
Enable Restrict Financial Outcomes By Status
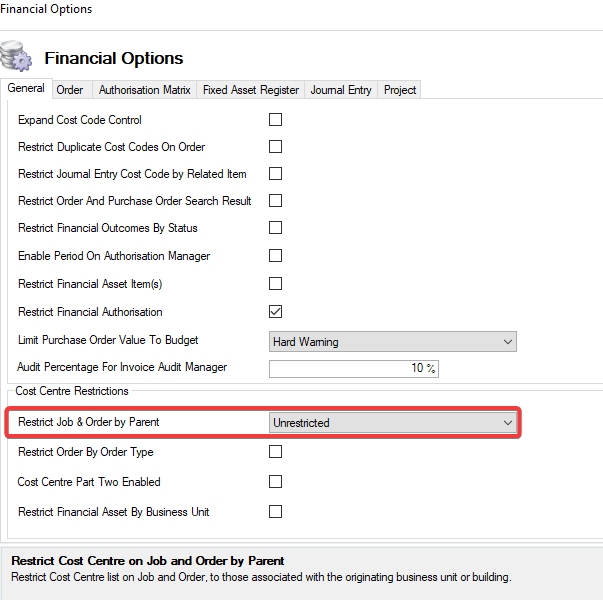coord(276,228)
